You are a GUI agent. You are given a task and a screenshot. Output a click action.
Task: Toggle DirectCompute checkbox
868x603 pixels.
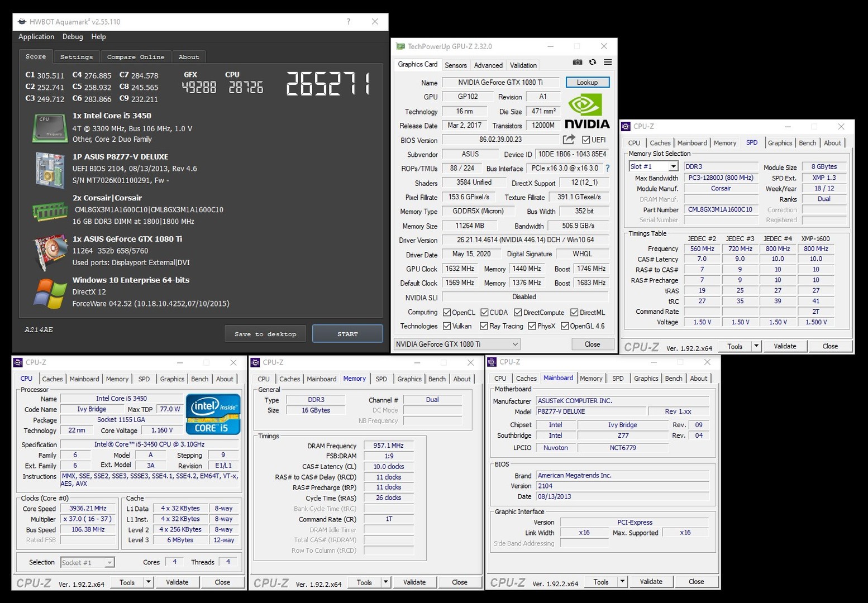518,312
